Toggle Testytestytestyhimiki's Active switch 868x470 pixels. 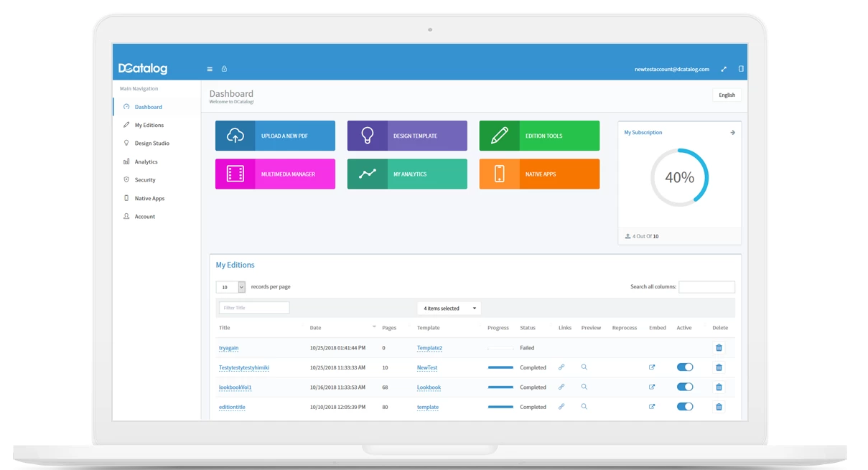click(684, 367)
